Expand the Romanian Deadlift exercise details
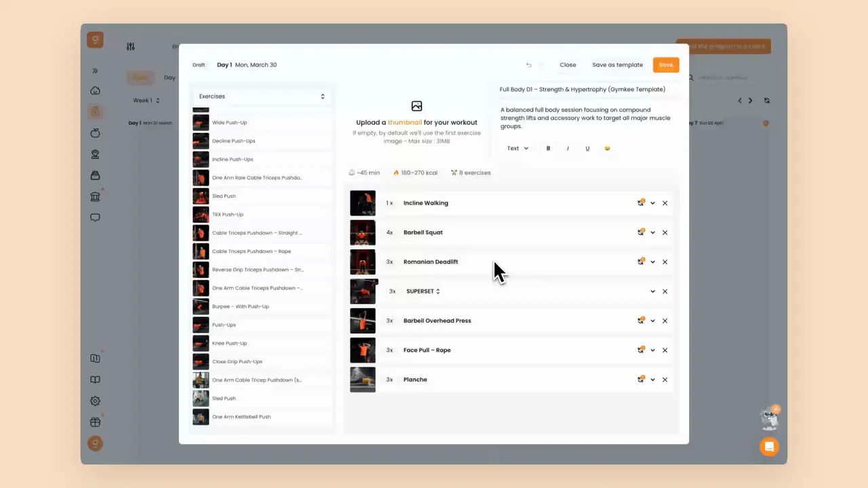This screenshot has height=488, width=868. pos(652,262)
